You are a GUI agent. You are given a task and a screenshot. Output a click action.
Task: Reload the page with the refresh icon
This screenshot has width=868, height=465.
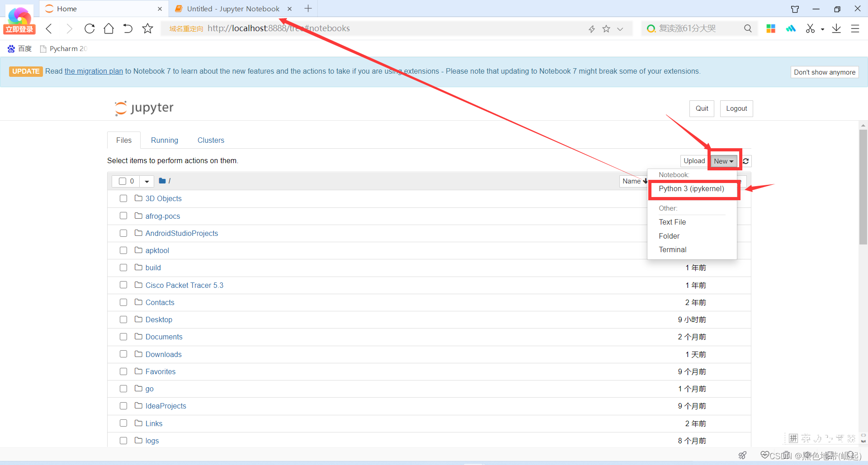[90, 28]
